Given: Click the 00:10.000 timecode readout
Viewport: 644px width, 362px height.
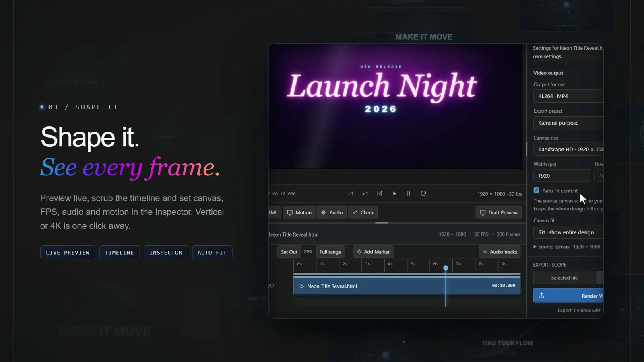Looking at the screenshot, I should [x=284, y=194].
